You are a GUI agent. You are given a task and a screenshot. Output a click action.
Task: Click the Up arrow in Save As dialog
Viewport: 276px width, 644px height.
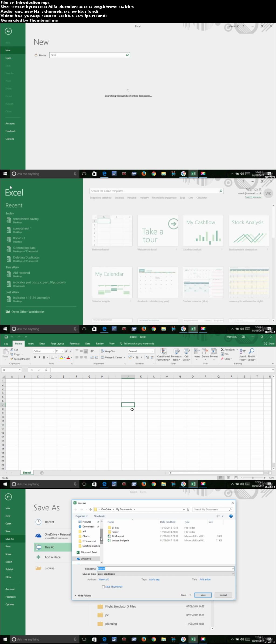(91, 509)
